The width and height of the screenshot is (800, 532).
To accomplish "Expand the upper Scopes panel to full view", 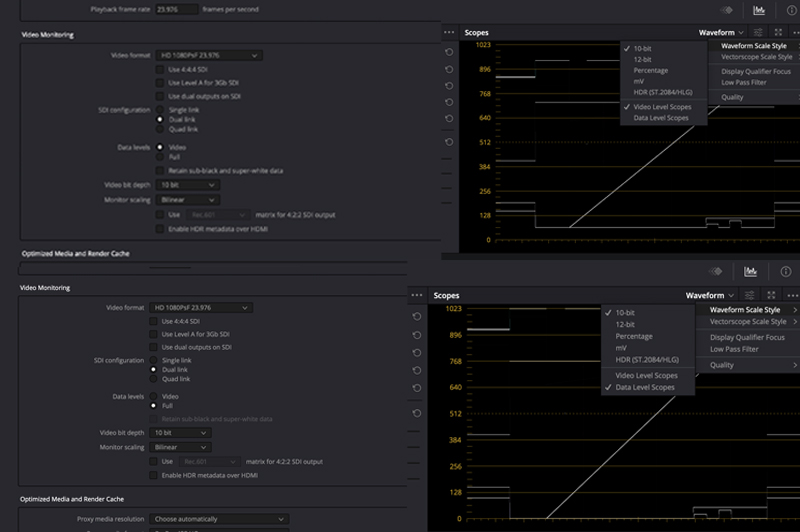I will pyautogui.click(x=778, y=32).
